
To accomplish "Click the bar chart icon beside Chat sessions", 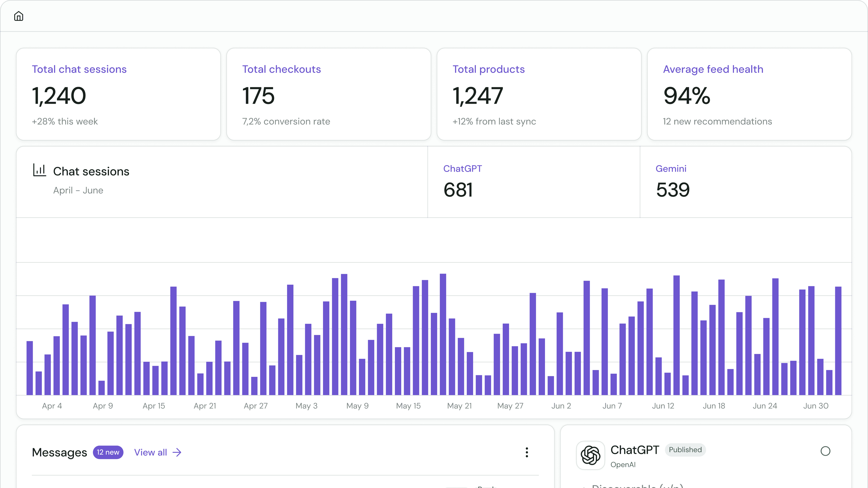I will 39,170.
